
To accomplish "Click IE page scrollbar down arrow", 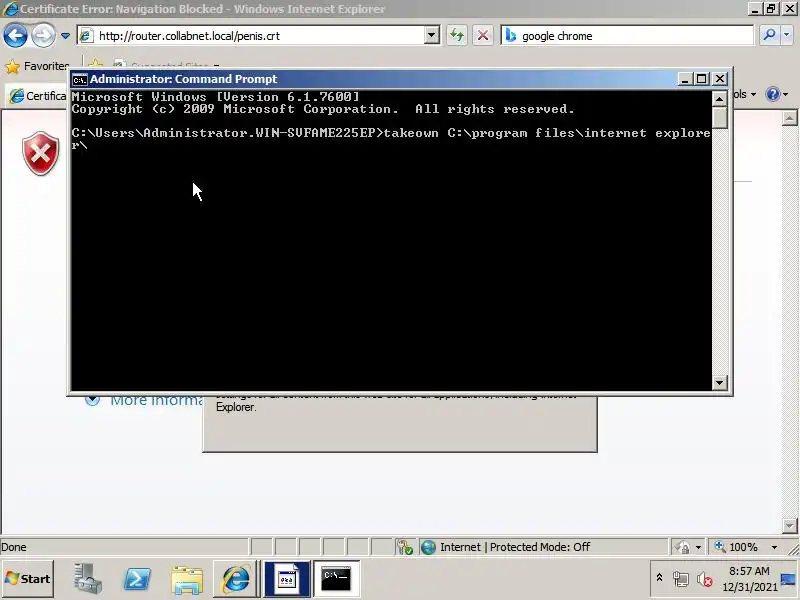I will coord(789,525).
